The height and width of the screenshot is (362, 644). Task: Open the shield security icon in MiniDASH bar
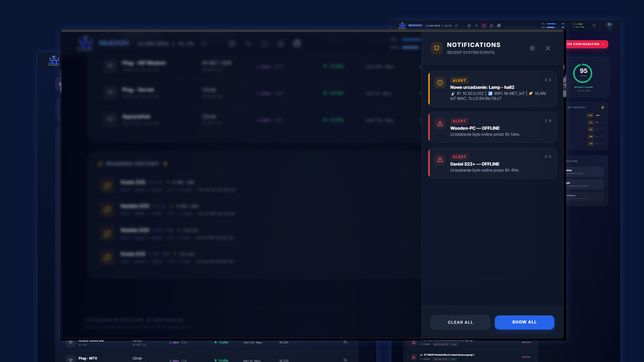click(x=484, y=25)
